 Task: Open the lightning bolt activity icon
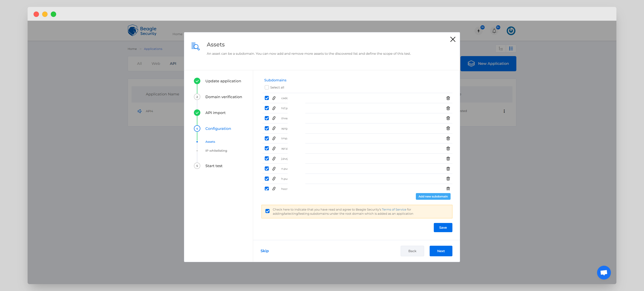(478, 31)
